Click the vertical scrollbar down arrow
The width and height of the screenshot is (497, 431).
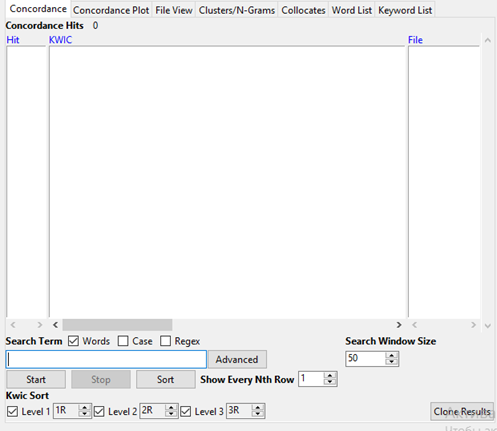point(488,326)
